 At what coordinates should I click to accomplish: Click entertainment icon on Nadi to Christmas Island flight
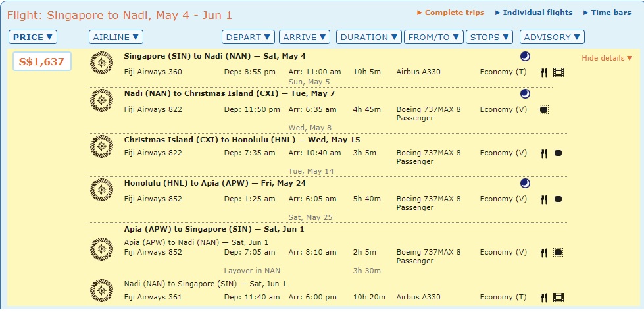[544, 110]
